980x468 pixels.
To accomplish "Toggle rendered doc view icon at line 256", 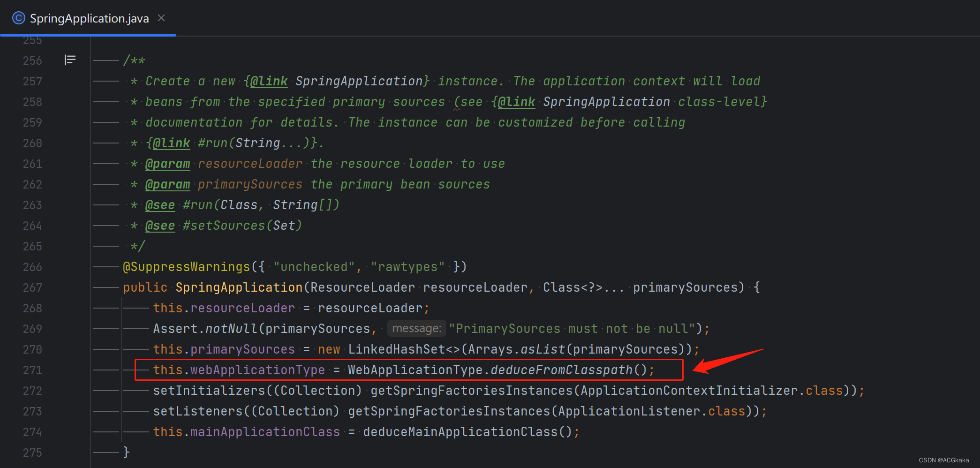I will (x=70, y=60).
